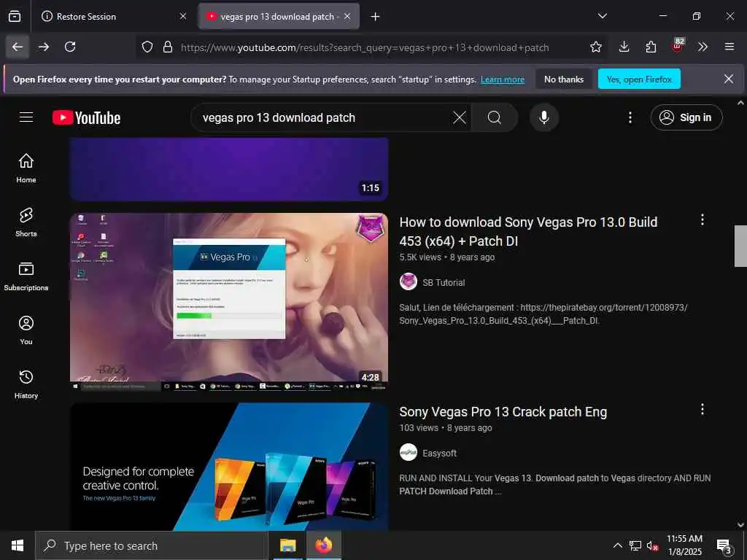Dismiss the Firefox startup notification bar
The height and width of the screenshot is (560, 747).
(x=729, y=79)
